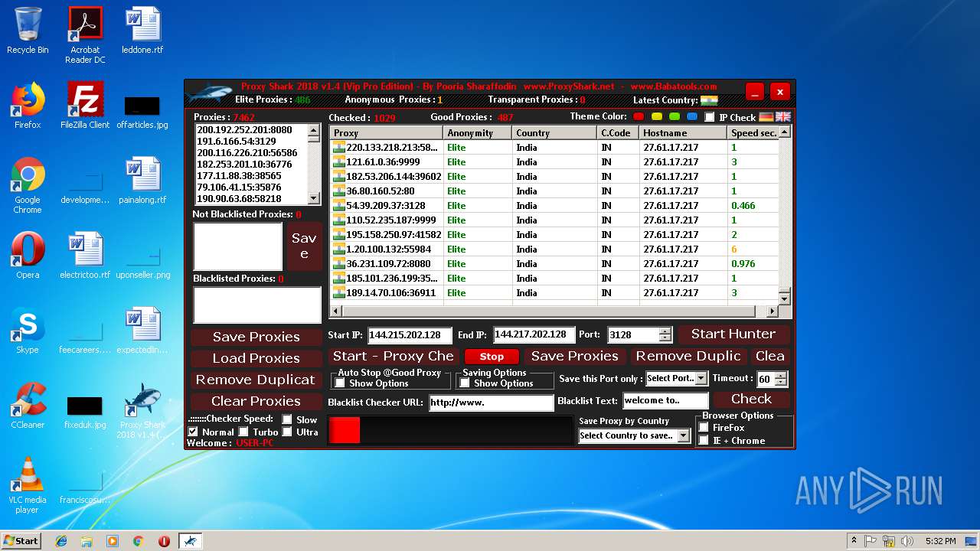Click Clear Proxies in the left panel
The width and height of the screenshot is (980, 551).
point(256,401)
